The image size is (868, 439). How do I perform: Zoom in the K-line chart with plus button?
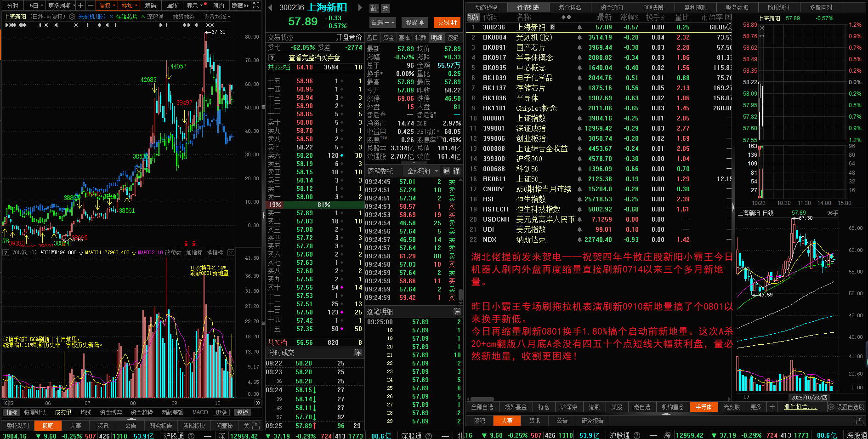point(80,6)
